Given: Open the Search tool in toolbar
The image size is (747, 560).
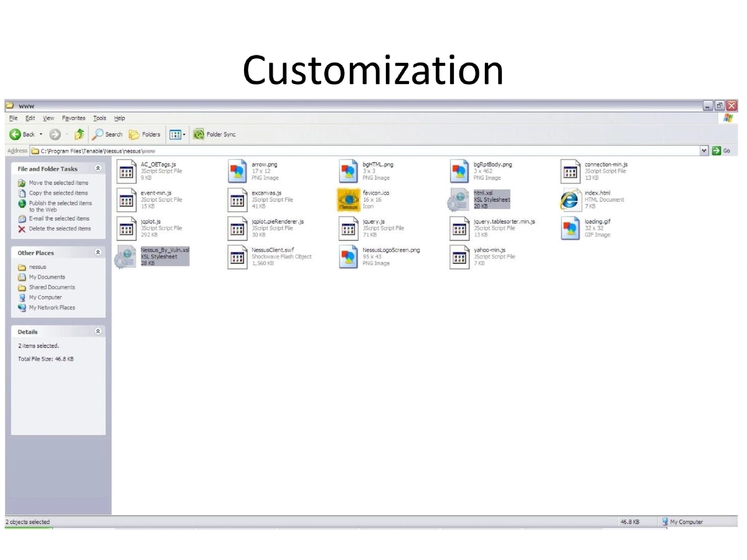Looking at the screenshot, I should pyautogui.click(x=107, y=134).
